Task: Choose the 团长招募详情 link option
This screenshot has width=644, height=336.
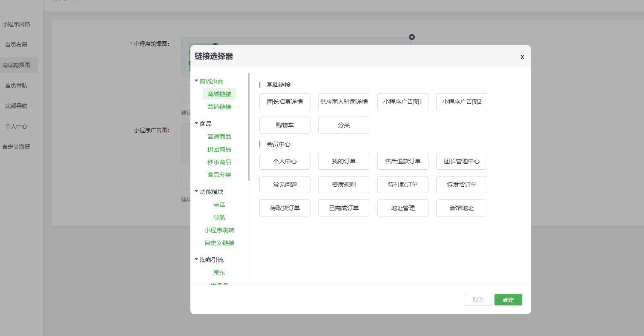Action: pyautogui.click(x=285, y=102)
